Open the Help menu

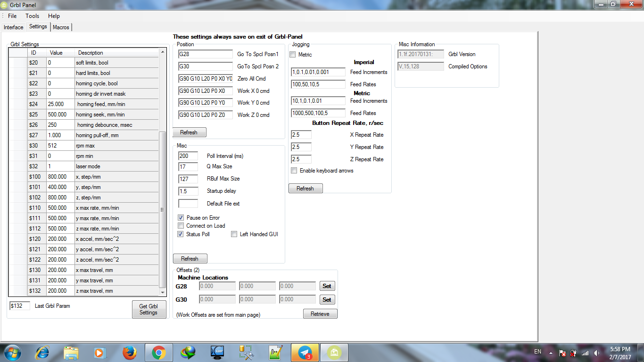point(54,16)
